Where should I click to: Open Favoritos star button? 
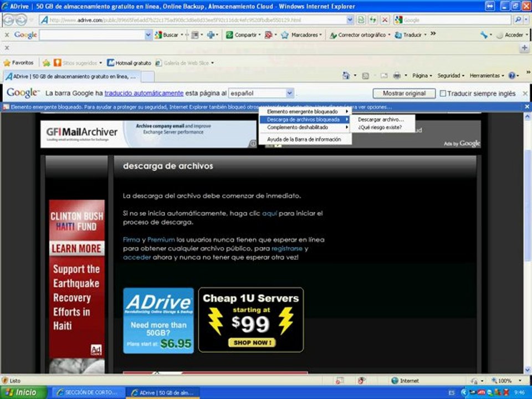point(18,63)
